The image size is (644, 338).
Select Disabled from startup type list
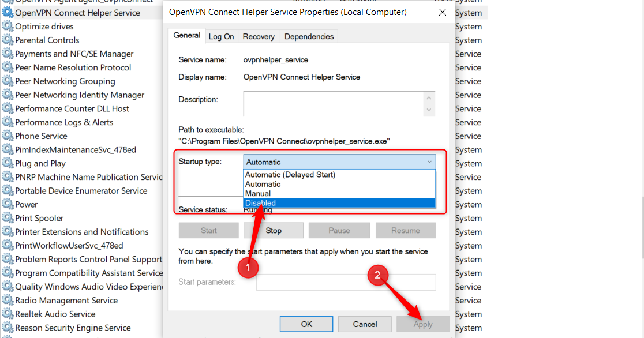(x=339, y=203)
